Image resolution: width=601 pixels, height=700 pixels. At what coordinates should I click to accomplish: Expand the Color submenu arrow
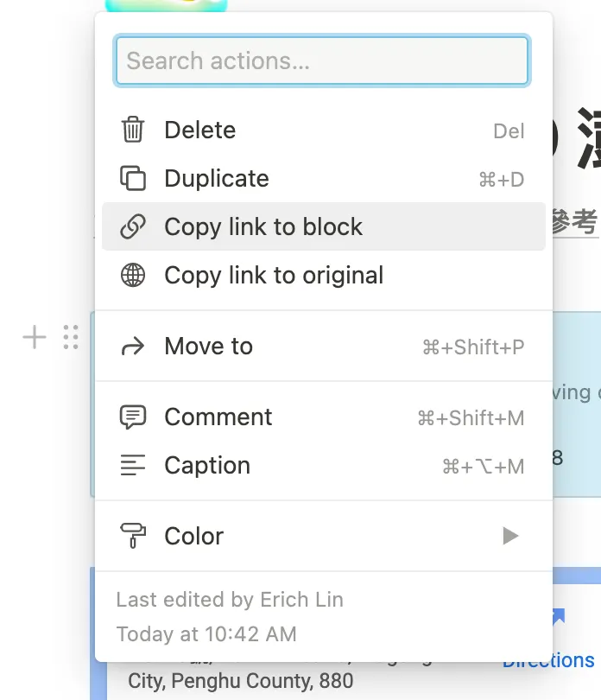click(510, 537)
